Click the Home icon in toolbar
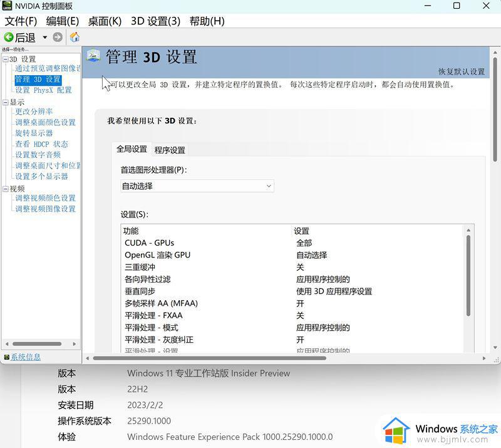 (x=75, y=38)
